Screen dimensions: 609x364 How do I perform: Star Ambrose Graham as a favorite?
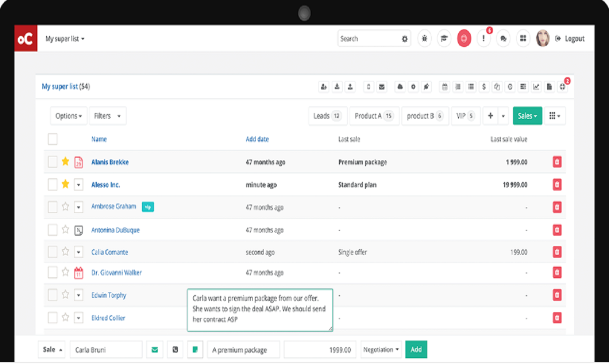(x=65, y=207)
